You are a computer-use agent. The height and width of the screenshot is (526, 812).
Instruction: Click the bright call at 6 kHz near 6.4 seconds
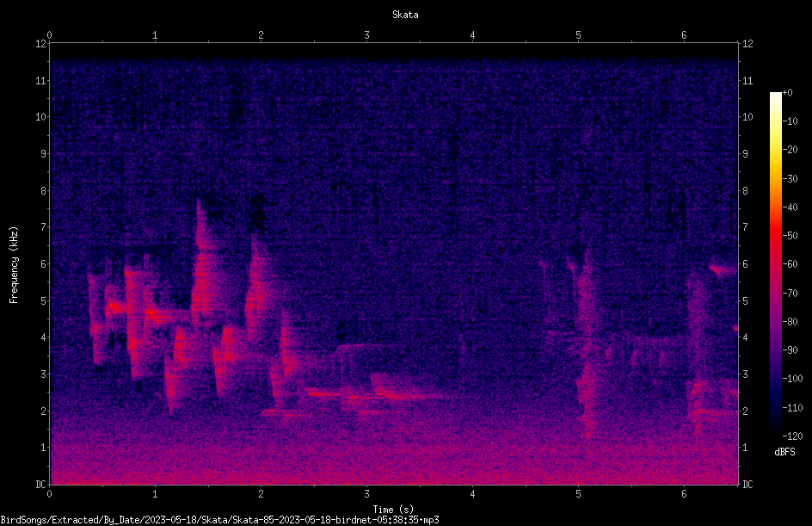(722, 269)
